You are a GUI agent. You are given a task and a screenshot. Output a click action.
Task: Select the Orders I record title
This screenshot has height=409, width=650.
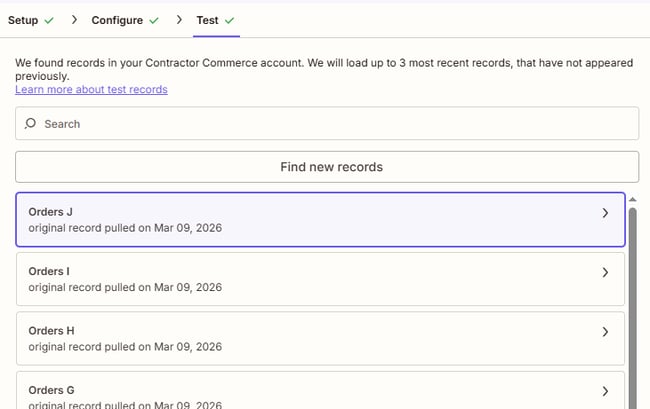pos(49,271)
